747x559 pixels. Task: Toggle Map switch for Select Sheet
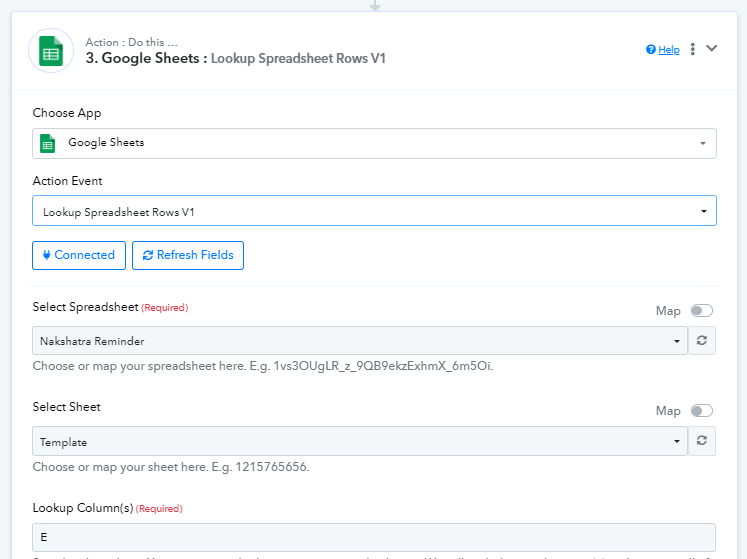tap(702, 411)
